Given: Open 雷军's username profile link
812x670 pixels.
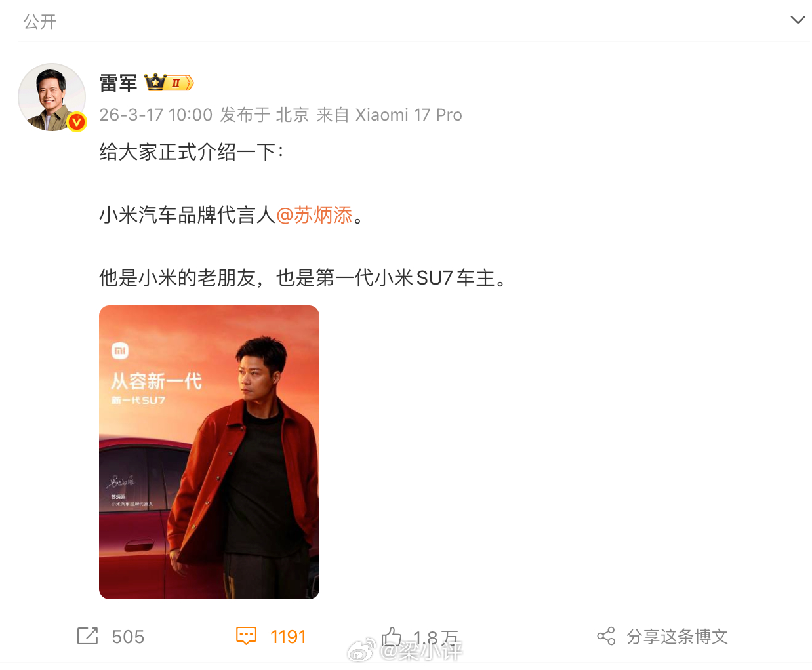Looking at the screenshot, I should pyautogui.click(x=118, y=83).
